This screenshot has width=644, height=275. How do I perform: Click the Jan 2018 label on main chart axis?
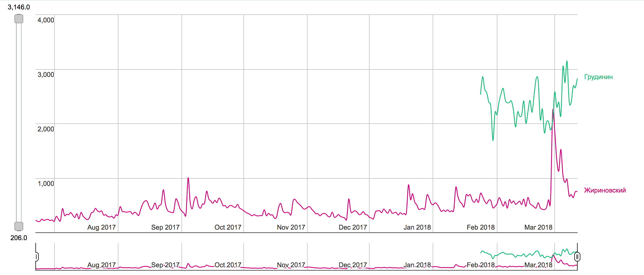[x=417, y=227]
